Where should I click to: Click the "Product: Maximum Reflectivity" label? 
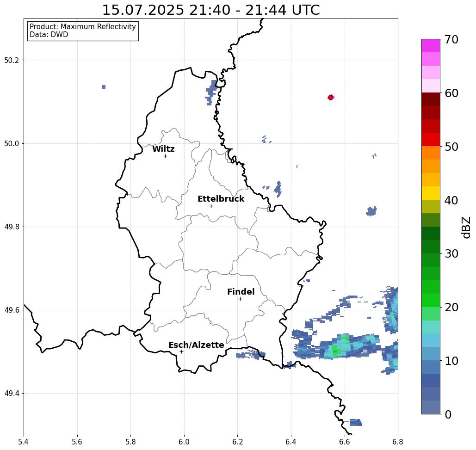click(82, 27)
